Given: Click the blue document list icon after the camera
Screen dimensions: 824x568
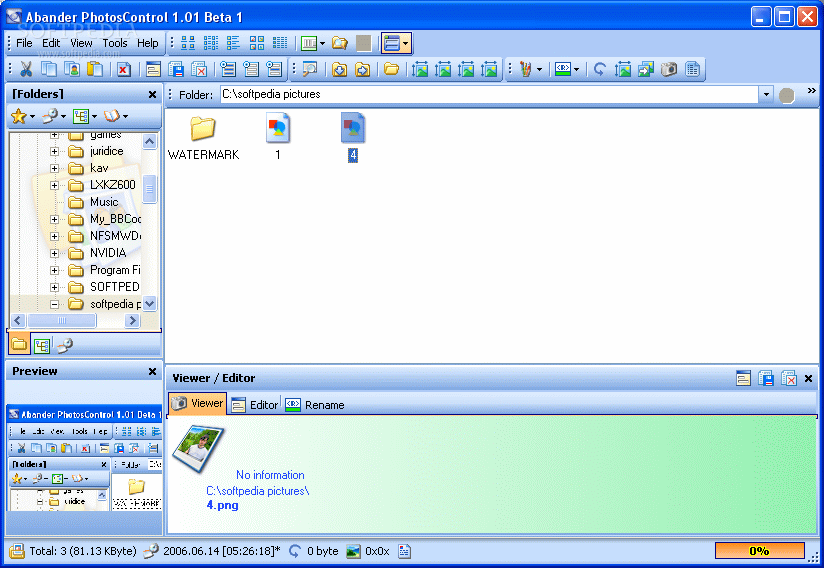Looking at the screenshot, I should [693, 69].
